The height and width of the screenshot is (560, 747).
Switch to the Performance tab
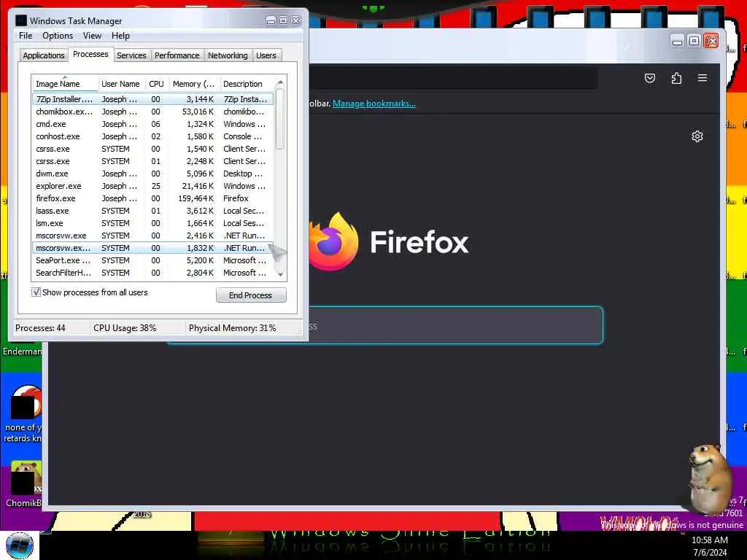177,55
